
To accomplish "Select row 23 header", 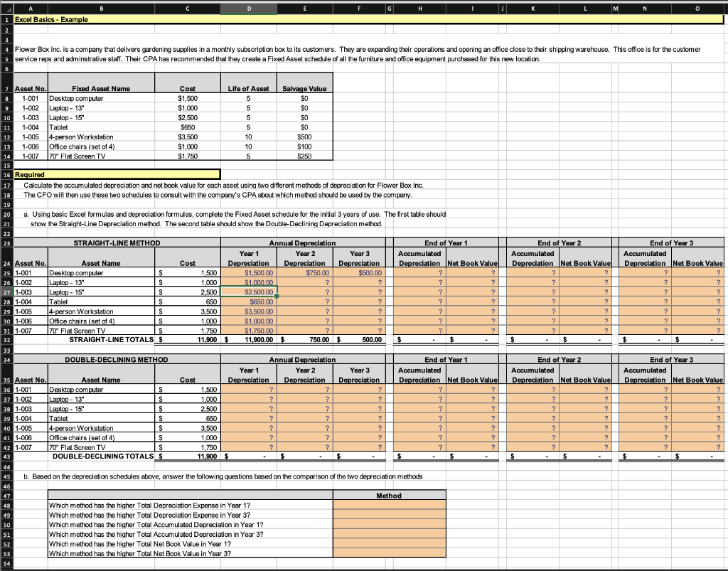I will (x=6, y=242).
